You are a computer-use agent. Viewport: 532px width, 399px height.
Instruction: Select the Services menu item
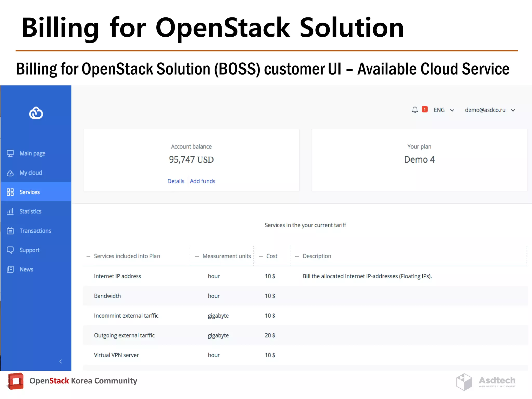tap(36, 192)
